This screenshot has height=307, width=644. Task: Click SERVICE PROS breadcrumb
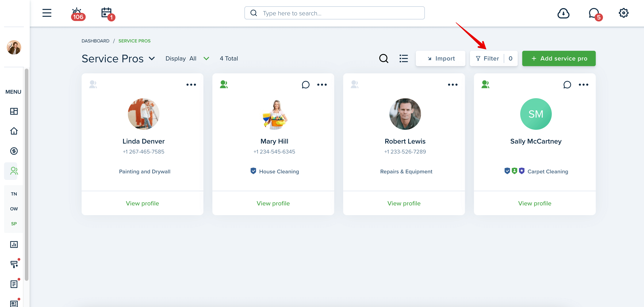click(x=134, y=41)
